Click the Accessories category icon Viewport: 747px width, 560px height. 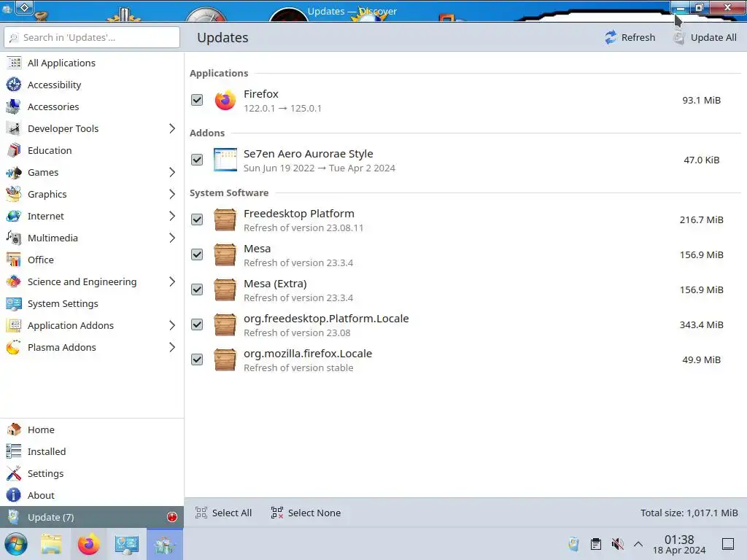(x=14, y=106)
